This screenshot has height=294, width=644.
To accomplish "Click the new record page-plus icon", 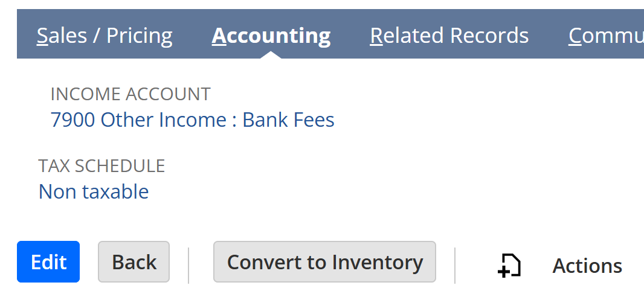I will [509, 266].
